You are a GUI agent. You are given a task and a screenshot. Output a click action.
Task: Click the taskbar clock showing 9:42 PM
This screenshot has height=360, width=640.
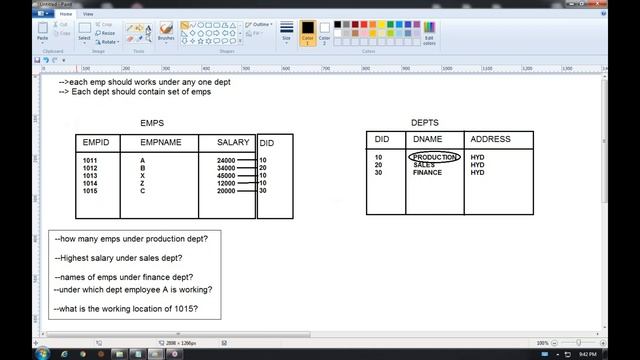[x=588, y=354]
